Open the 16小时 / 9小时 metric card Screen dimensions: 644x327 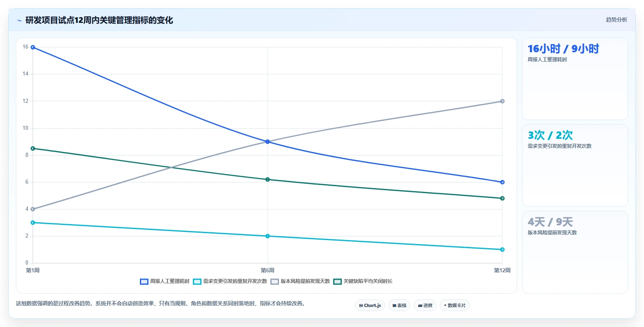point(575,79)
